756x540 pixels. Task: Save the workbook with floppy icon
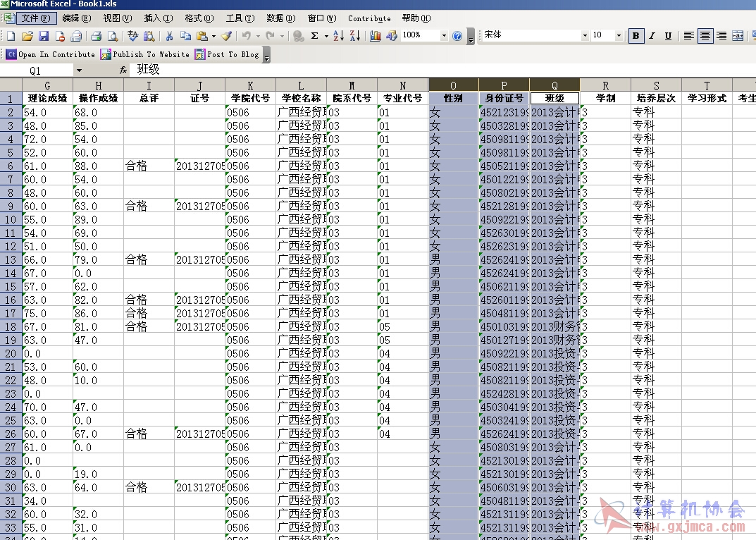pos(44,36)
